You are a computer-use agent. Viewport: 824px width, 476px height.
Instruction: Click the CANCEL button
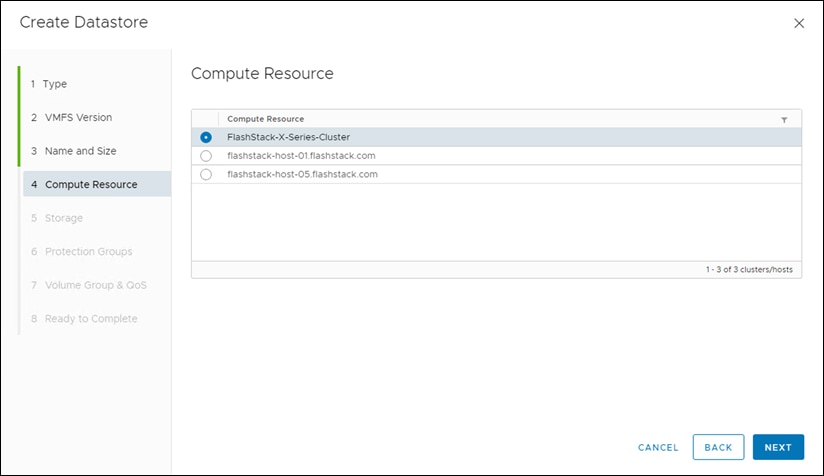click(x=658, y=448)
